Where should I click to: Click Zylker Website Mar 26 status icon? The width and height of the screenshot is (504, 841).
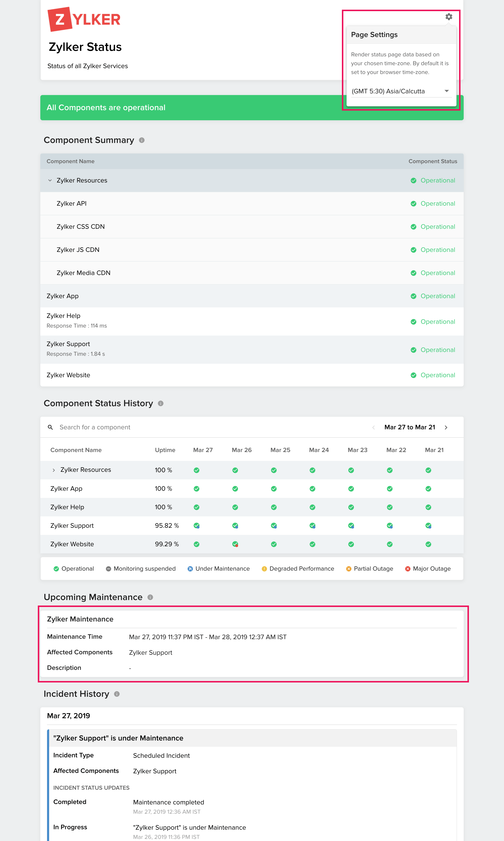click(x=235, y=544)
